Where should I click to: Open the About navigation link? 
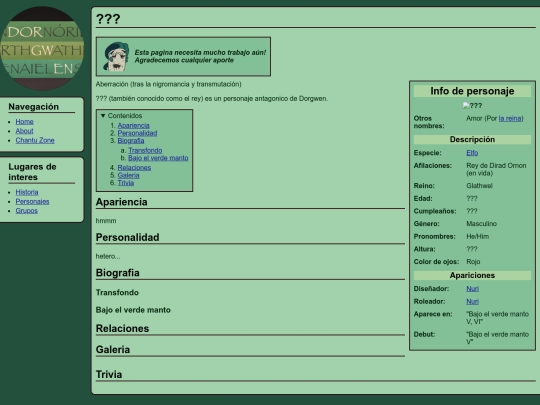point(24,131)
